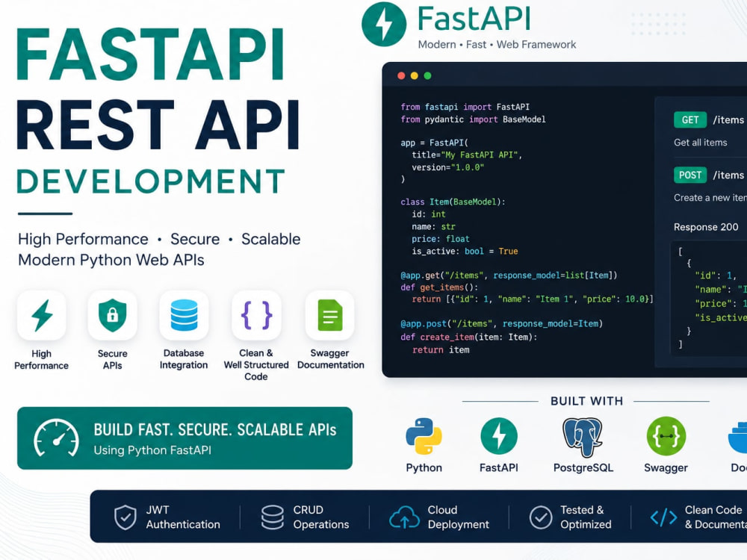
Task: Click the "CRUD Operations" label
Action: (x=321, y=517)
